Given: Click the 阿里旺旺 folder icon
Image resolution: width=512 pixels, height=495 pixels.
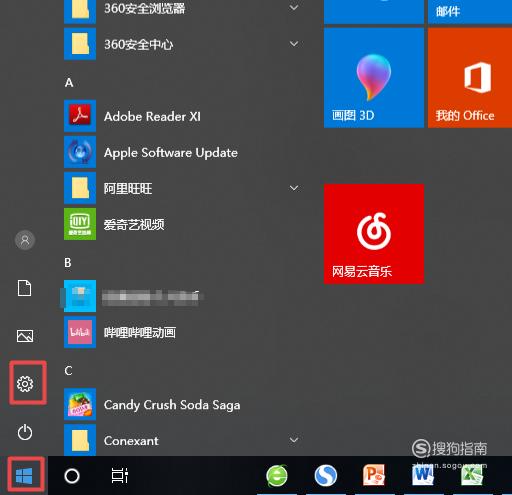Looking at the screenshot, I should coord(80,188).
